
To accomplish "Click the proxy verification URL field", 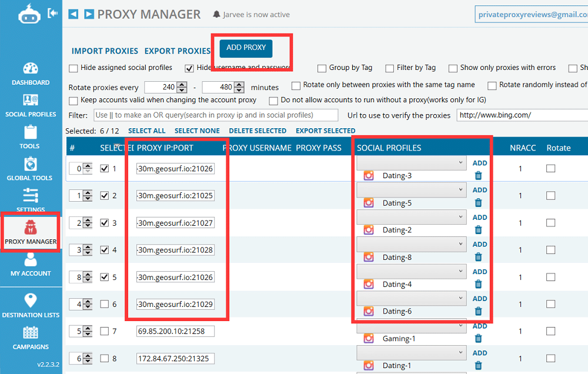I will [523, 115].
